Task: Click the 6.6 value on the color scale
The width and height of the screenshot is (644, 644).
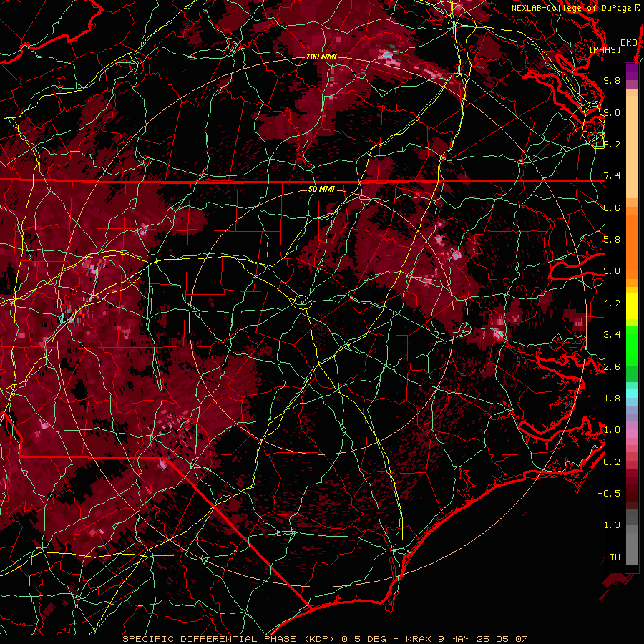Action: point(612,208)
